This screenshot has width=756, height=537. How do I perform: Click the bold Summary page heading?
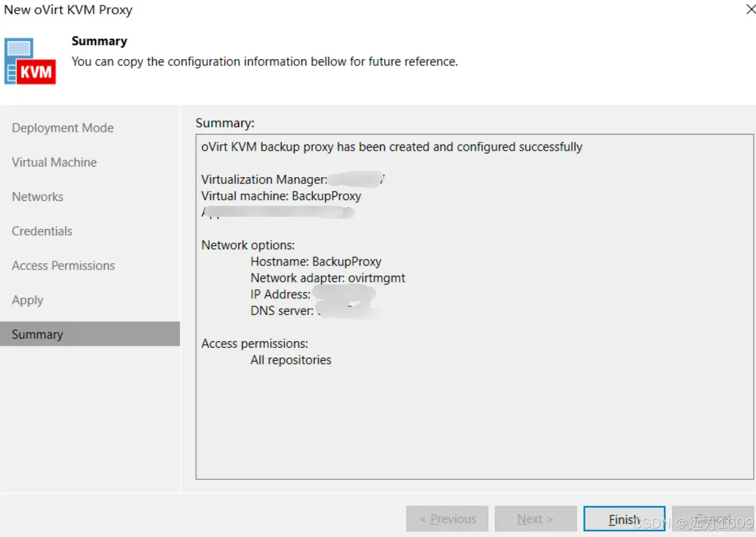pyautogui.click(x=99, y=41)
